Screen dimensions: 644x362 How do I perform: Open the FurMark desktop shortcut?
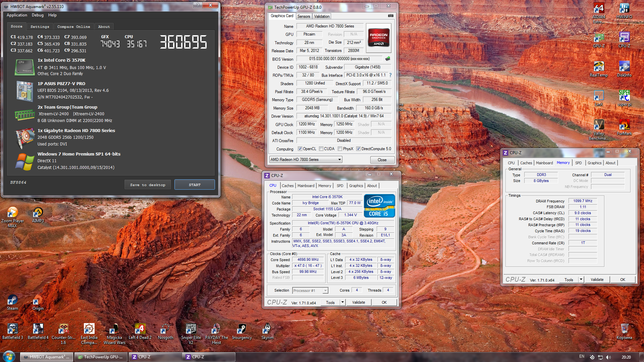624,127
